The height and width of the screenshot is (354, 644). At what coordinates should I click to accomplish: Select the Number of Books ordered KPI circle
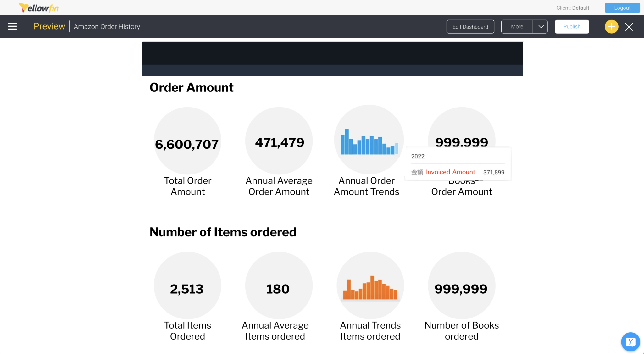[461, 285]
